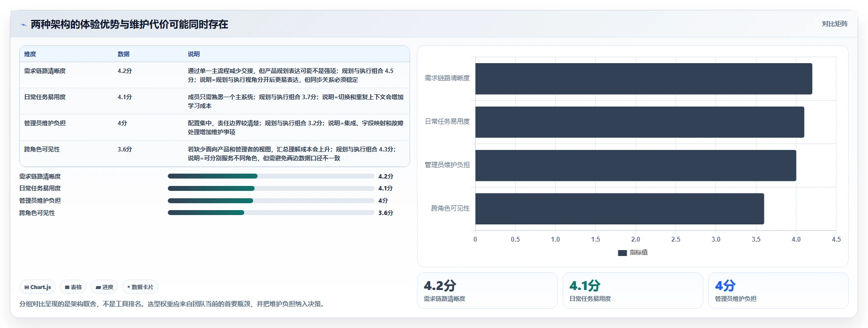Click the 日常任务易用度 progress bar
The height and width of the screenshot is (328, 868).
[271, 188]
